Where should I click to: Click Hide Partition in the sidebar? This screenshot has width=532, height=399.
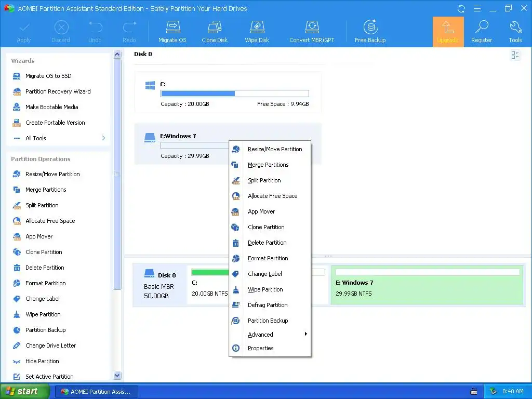pos(42,362)
